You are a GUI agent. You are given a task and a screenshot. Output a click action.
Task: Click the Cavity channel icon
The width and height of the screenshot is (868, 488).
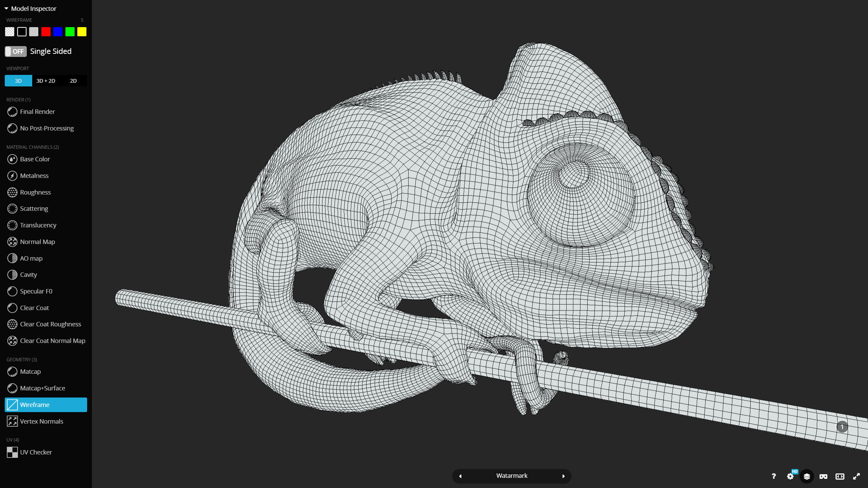(12, 275)
